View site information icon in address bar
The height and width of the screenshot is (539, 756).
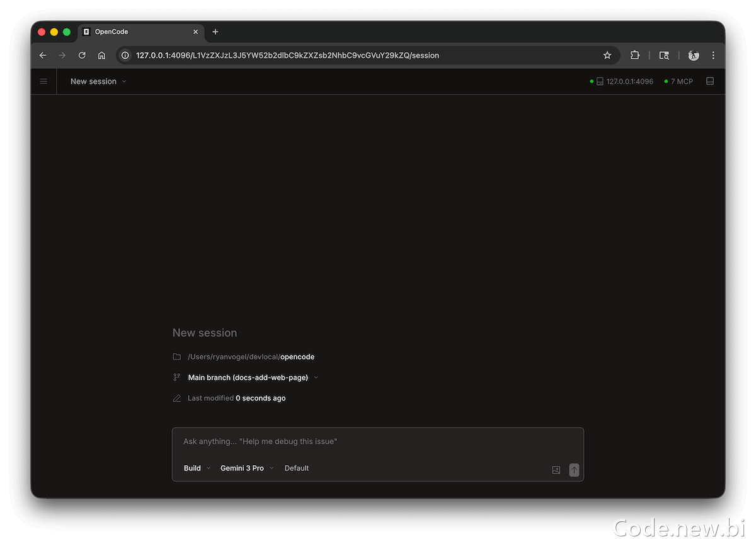(125, 55)
